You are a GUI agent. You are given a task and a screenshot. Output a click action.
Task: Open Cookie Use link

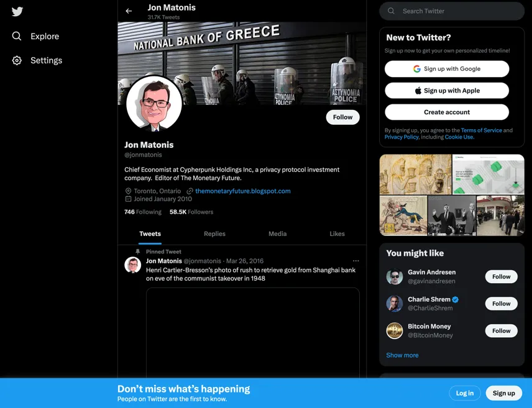[459, 137]
